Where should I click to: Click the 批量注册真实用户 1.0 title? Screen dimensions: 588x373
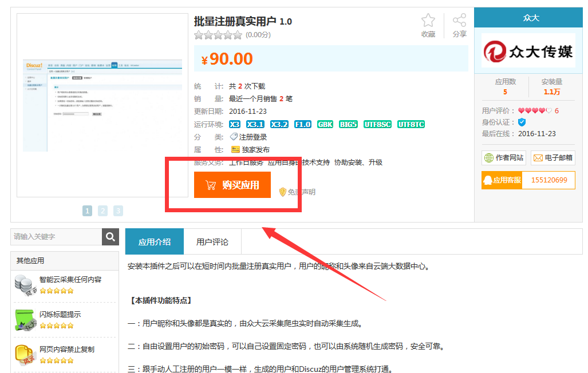pos(243,21)
